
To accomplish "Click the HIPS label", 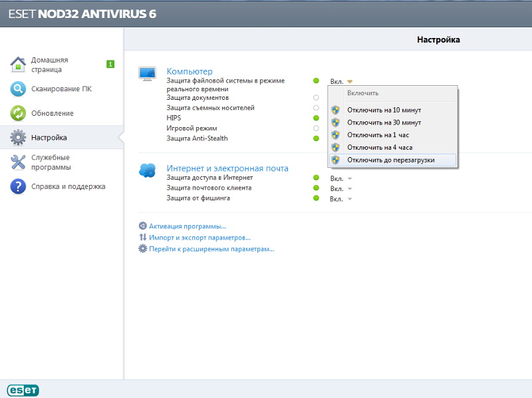I will point(174,118).
